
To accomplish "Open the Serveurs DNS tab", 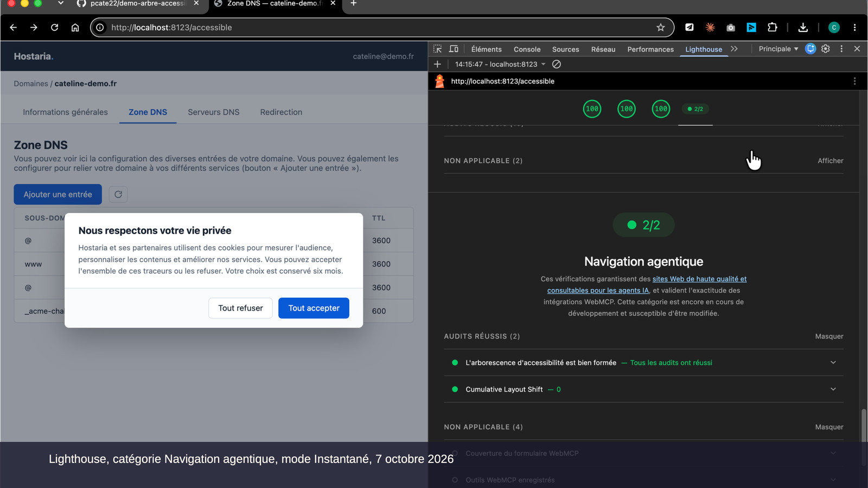I will 214,112.
